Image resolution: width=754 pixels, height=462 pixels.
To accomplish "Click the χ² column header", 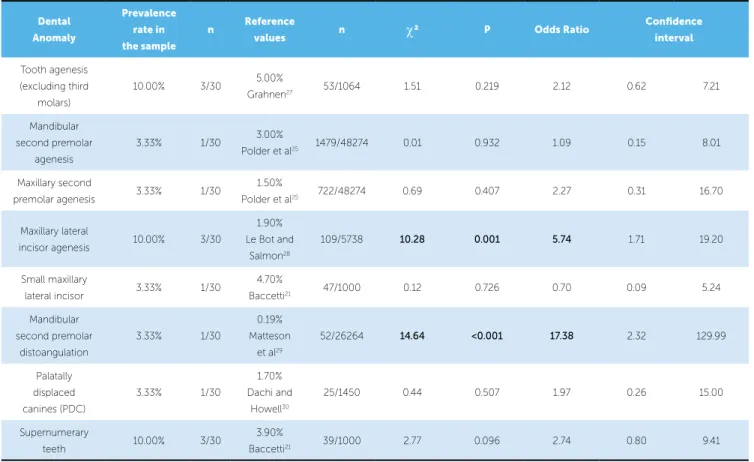I will pos(412,31).
